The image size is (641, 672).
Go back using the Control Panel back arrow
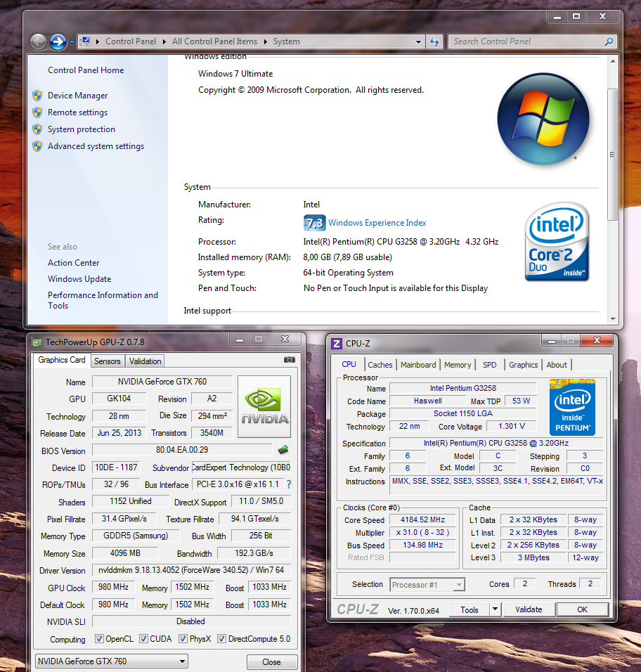click(x=39, y=41)
